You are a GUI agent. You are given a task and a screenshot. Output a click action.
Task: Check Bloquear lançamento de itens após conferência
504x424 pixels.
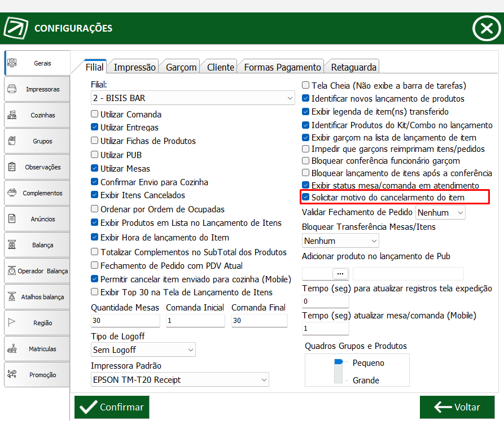pos(306,173)
